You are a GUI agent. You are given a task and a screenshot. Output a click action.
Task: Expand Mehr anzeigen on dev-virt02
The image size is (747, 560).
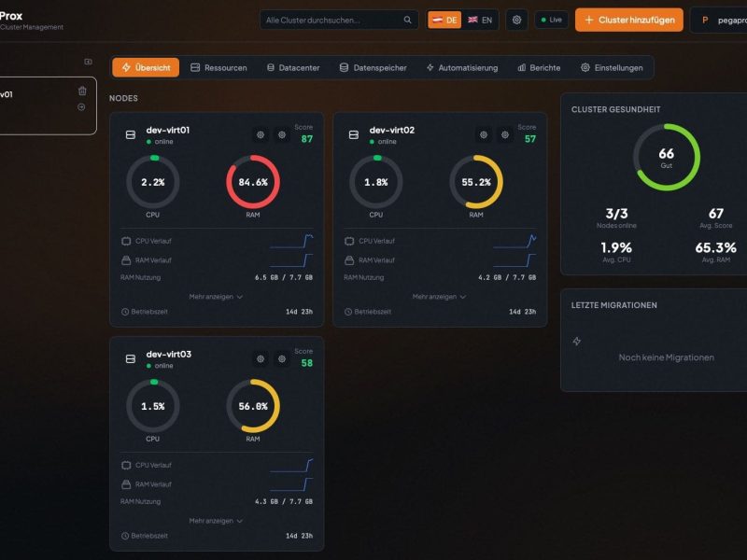[x=441, y=296]
